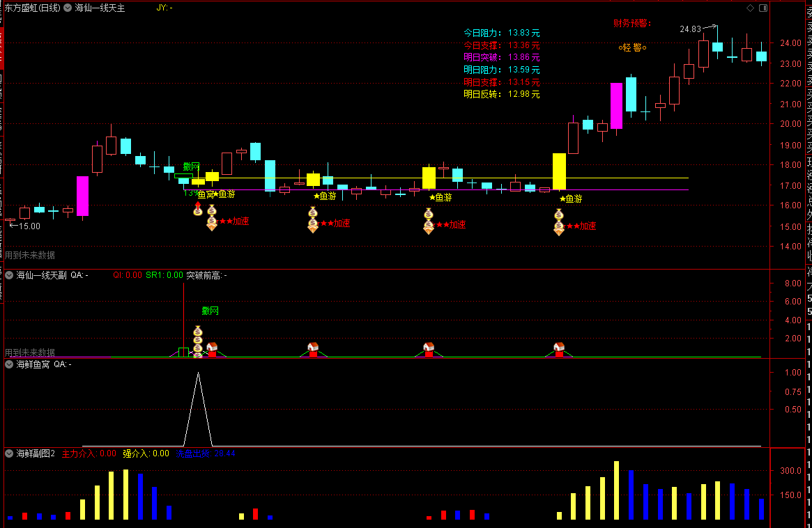Click the money bag with red up arrow
This screenshot has width=812, height=528.
point(198,208)
